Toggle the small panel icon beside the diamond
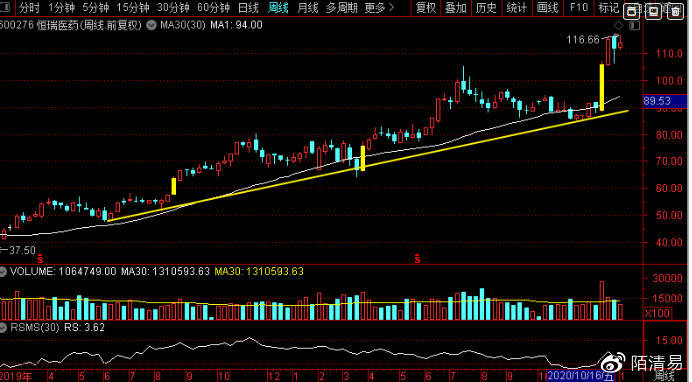Image resolution: width=692 pixels, height=382 pixels. [634, 26]
